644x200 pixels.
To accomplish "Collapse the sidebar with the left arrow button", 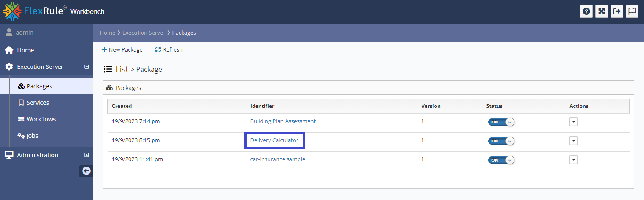I will coord(86,171).
